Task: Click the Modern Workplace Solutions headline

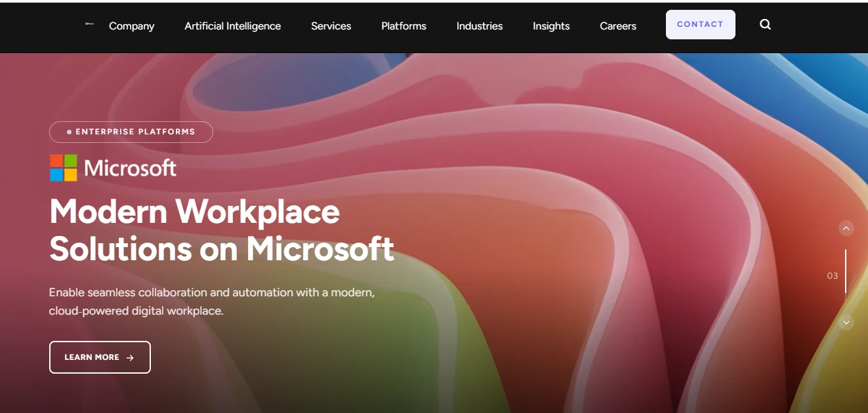Action: point(222,229)
